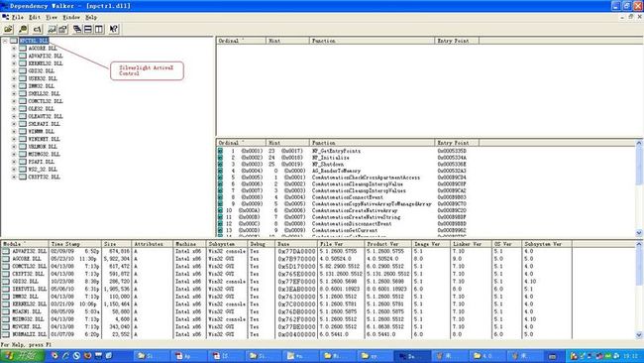This screenshot has height=363, width=644.
Task: Click export icon for NP_GetEntryPoints
Action: click(221, 151)
